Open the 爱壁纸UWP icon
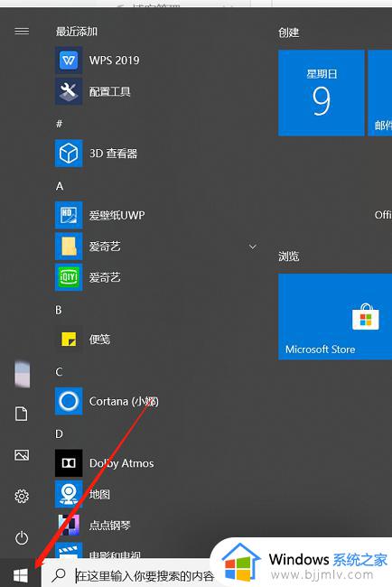Image resolution: width=392 pixels, height=587 pixels. [x=69, y=215]
